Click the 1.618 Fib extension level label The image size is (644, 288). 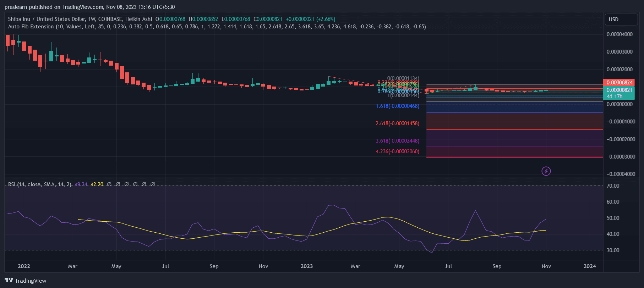click(x=397, y=106)
